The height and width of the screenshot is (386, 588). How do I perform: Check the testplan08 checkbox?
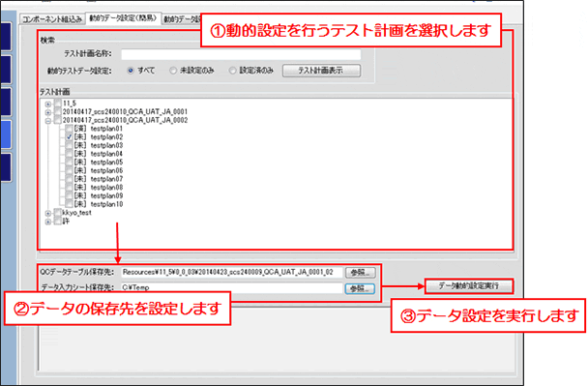click(x=69, y=187)
